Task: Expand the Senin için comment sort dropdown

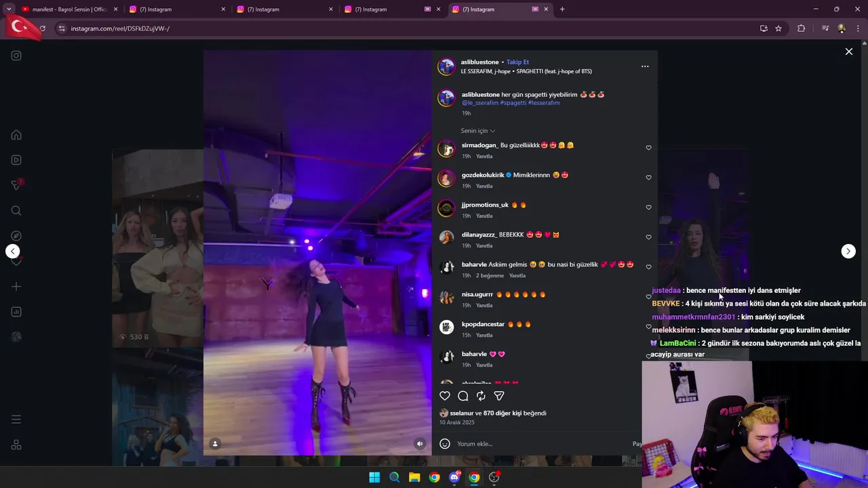Action: click(478, 131)
